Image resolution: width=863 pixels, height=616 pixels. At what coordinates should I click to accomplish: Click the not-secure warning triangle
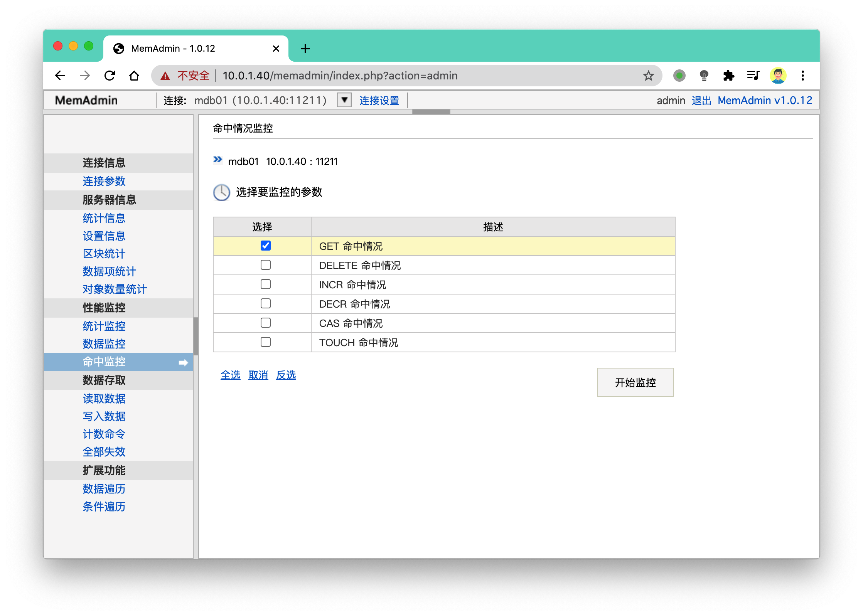pyautogui.click(x=165, y=76)
